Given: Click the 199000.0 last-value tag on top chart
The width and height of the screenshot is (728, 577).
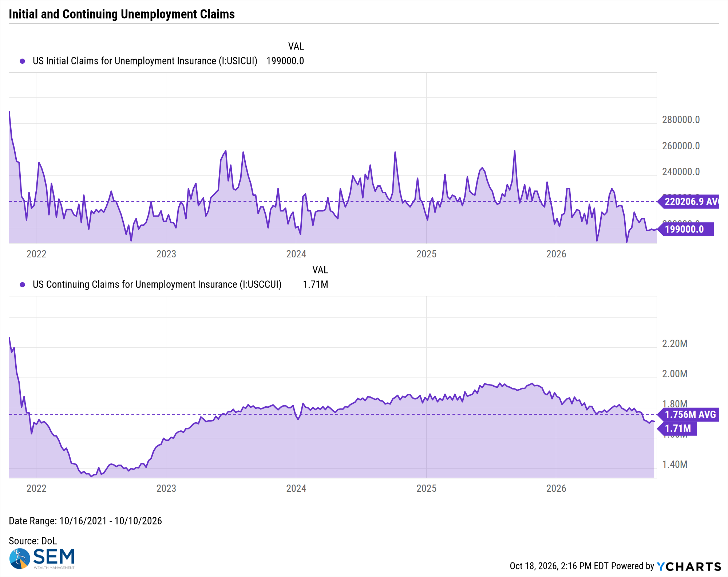Looking at the screenshot, I should [686, 229].
